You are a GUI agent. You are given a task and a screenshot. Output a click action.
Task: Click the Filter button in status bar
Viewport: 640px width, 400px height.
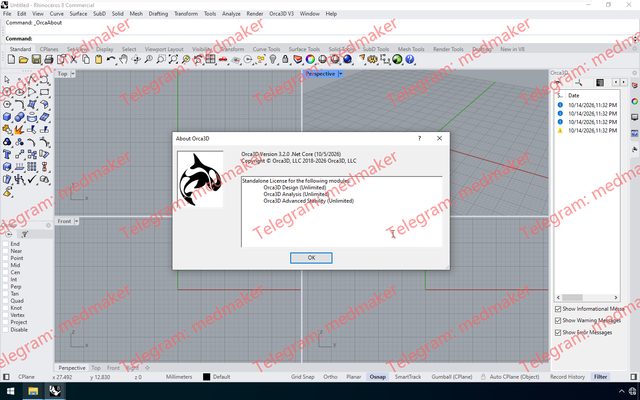(600, 377)
